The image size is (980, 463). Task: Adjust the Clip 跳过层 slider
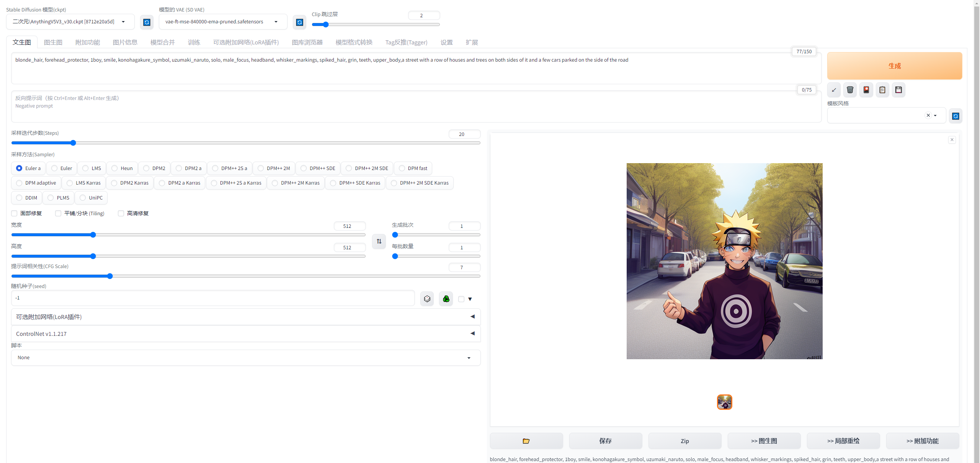pyautogui.click(x=376, y=25)
